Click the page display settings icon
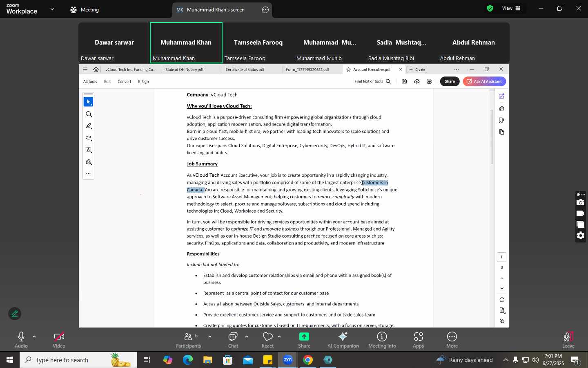588x368 pixels. tap(502, 311)
